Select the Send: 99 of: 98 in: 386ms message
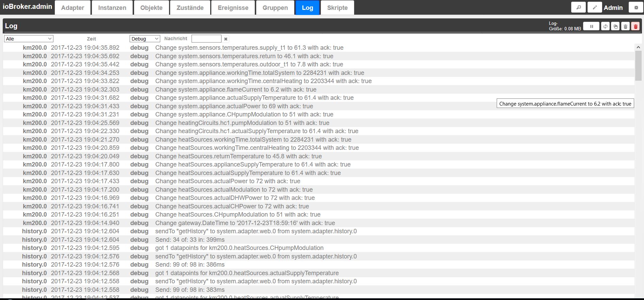Image resolution: width=644 pixels, height=300 pixels. tap(190, 265)
